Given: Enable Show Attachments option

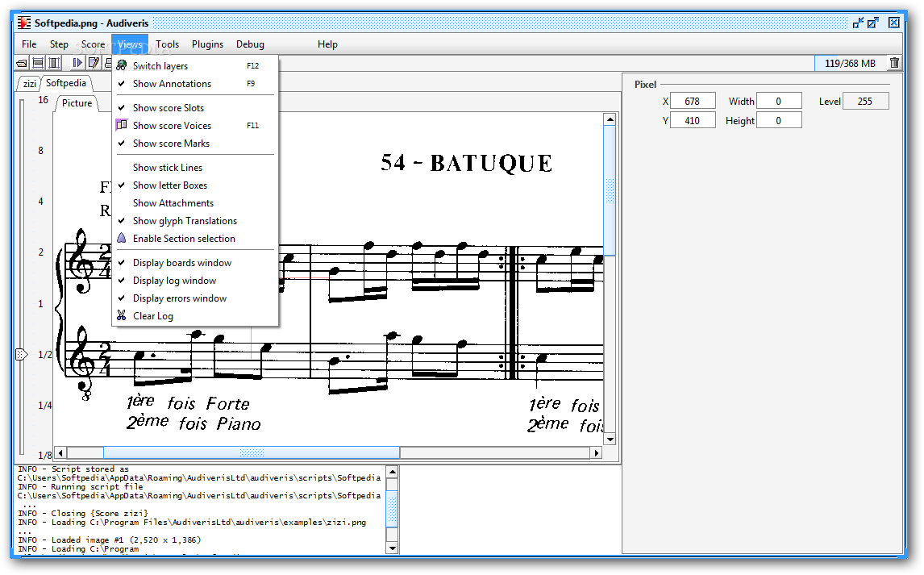Looking at the screenshot, I should coord(194,202).
